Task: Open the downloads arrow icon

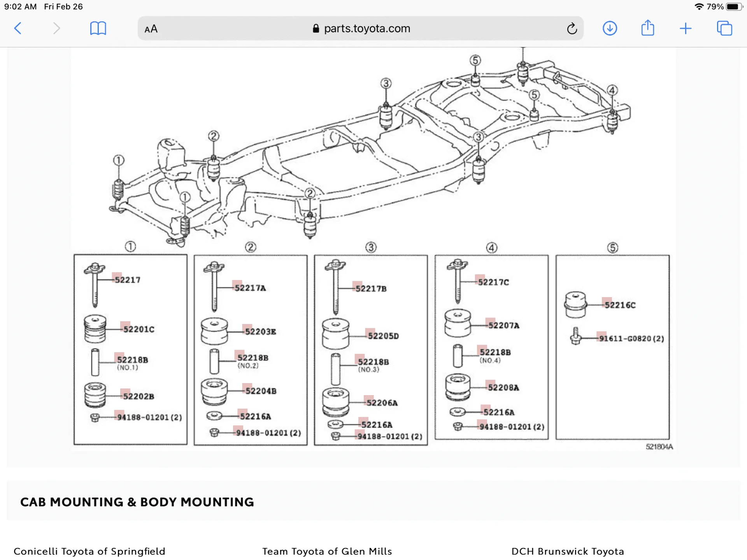Action: 610,28
